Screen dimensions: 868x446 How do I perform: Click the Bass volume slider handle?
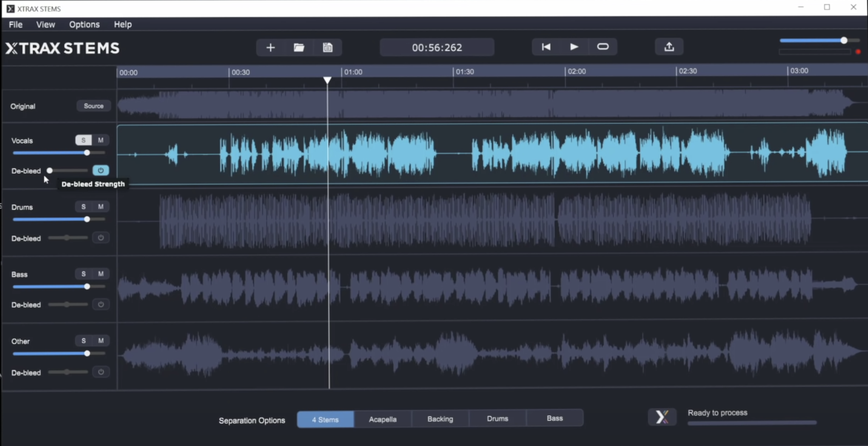click(x=87, y=287)
